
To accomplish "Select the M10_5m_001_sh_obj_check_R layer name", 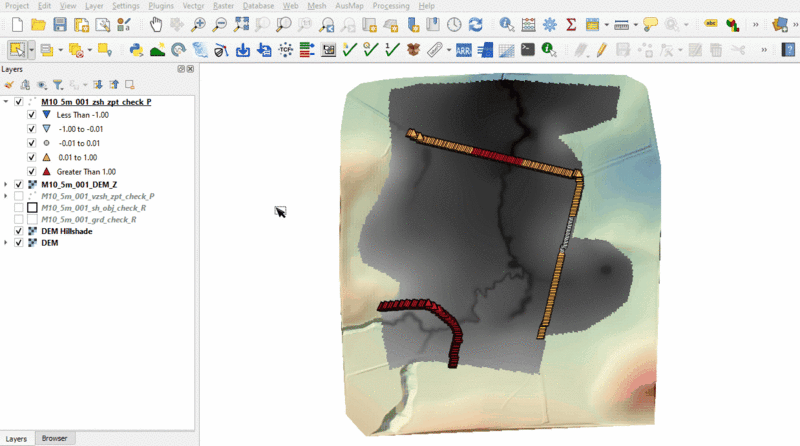I will click(x=94, y=208).
